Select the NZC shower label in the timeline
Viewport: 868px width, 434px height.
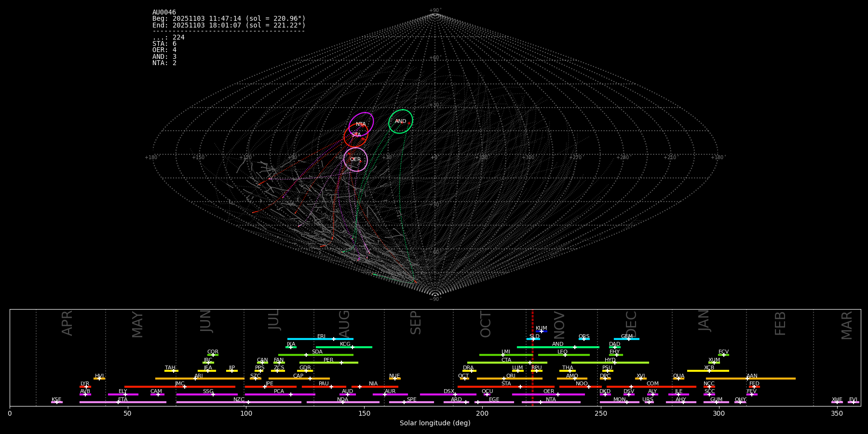click(239, 400)
